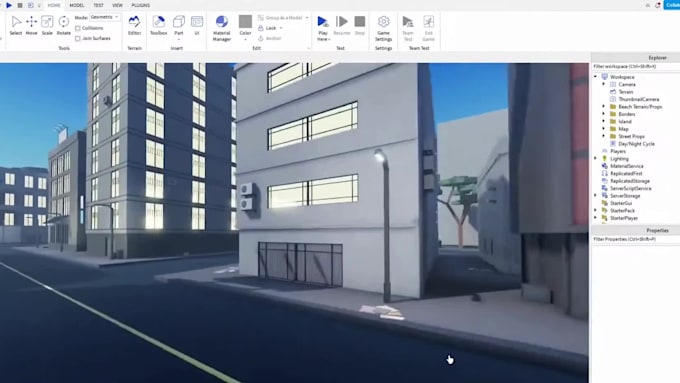The width and height of the screenshot is (680, 383).
Task: Open the Play Here dropdown arrow
Action: pos(330,39)
